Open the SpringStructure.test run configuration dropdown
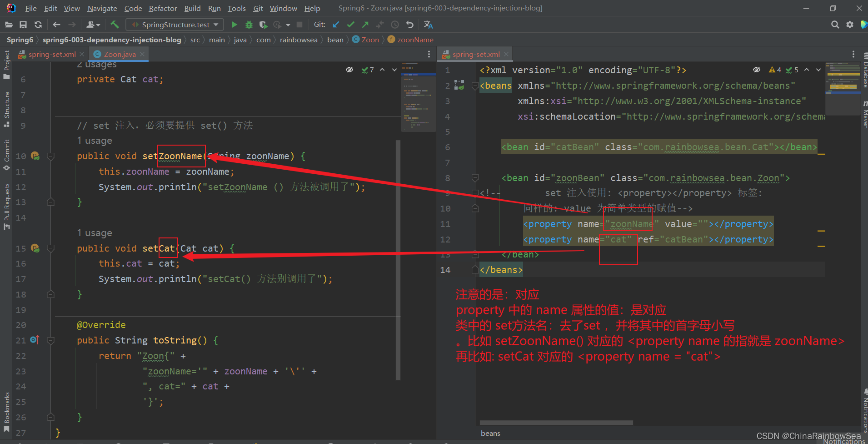The width and height of the screenshot is (868, 444). coord(175,25)
